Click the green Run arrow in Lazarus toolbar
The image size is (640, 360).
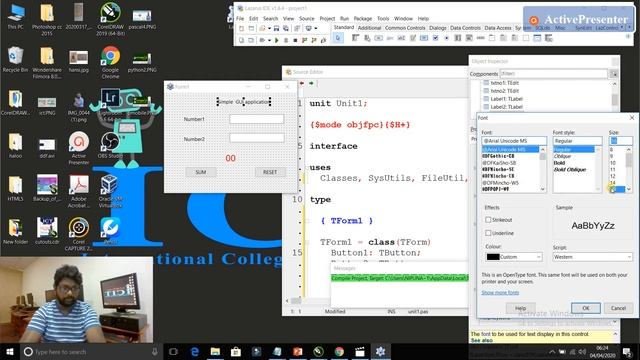276,40
